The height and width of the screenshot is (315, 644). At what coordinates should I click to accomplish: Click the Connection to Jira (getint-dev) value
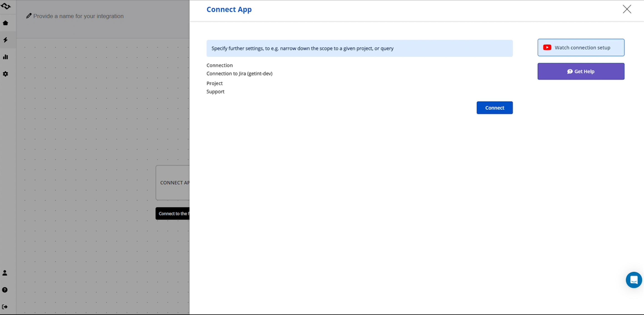(239, 73)
